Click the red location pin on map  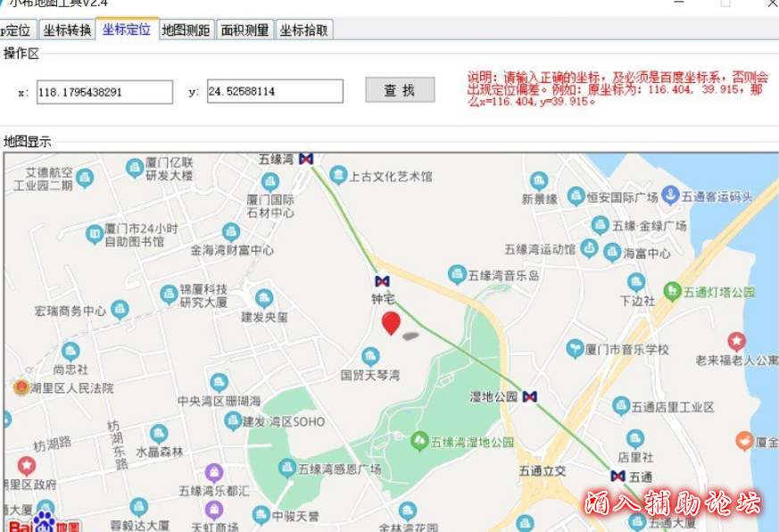[391, 323]
